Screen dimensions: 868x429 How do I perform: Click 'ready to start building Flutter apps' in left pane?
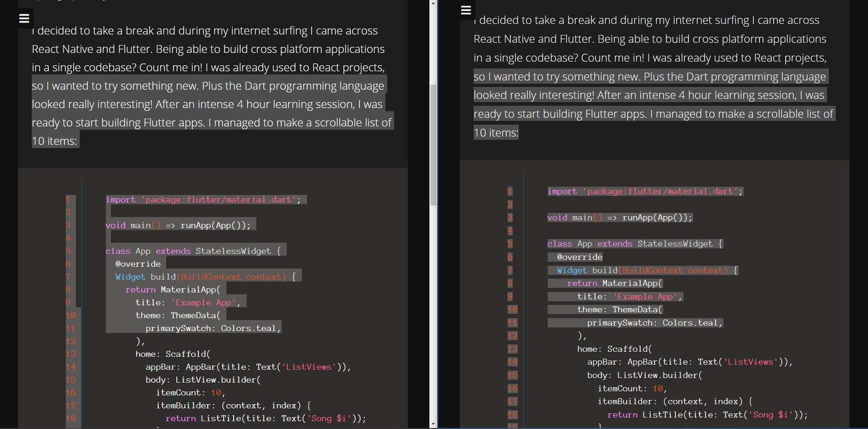(118, 123)
